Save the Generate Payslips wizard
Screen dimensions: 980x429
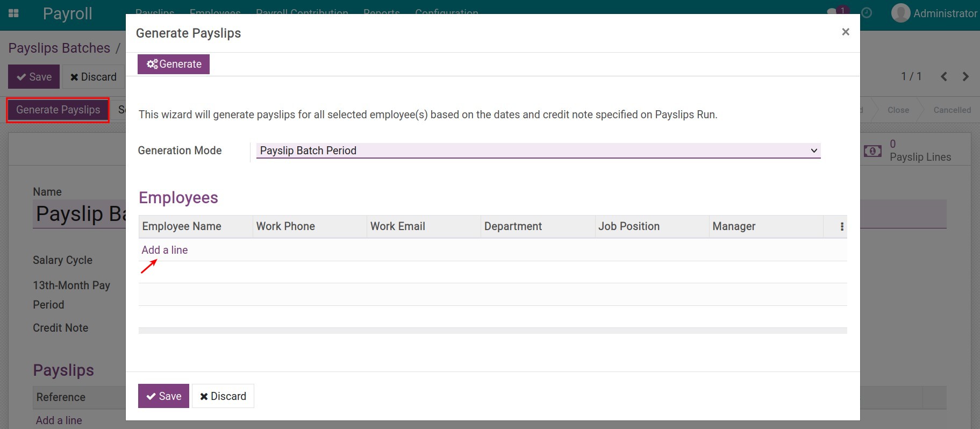tap(163, 396)
